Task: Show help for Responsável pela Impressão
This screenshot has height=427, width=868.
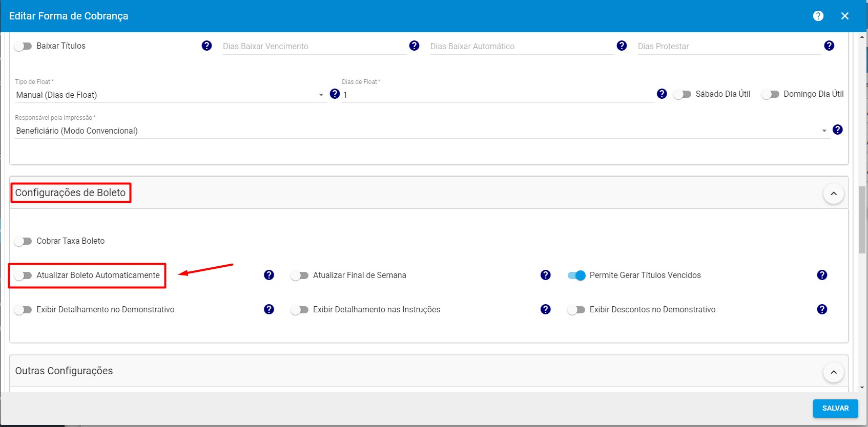Action: [838, 130]
